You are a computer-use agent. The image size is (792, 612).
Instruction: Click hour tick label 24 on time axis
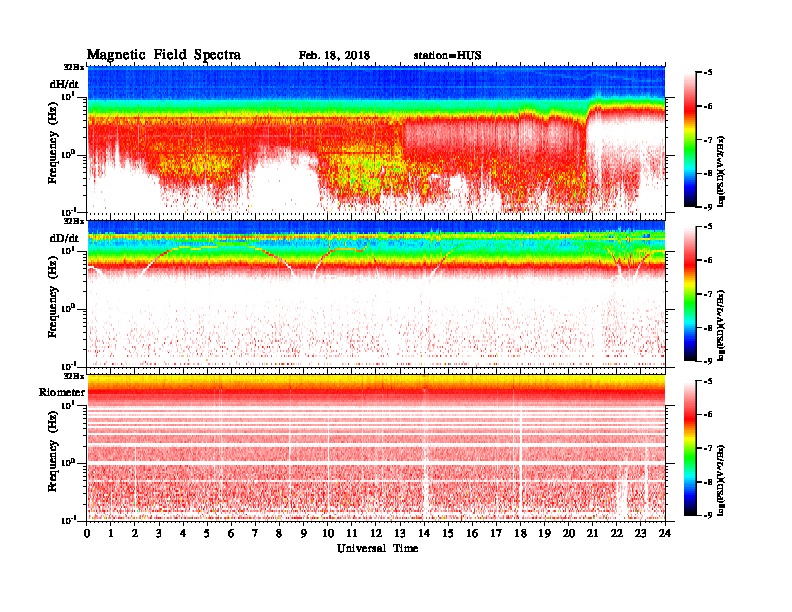665,533
